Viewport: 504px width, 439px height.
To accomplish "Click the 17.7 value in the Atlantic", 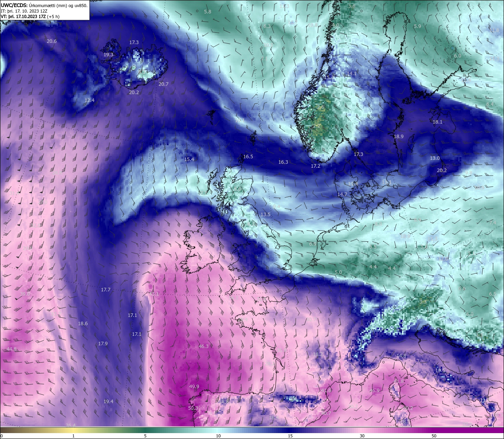I will coord(106,290).
